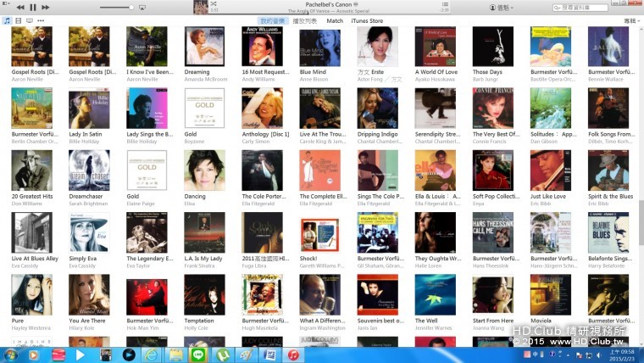Click the L.A. Is My Lady title
Screen dimensions: 644x363
click(x=203, y=259)
